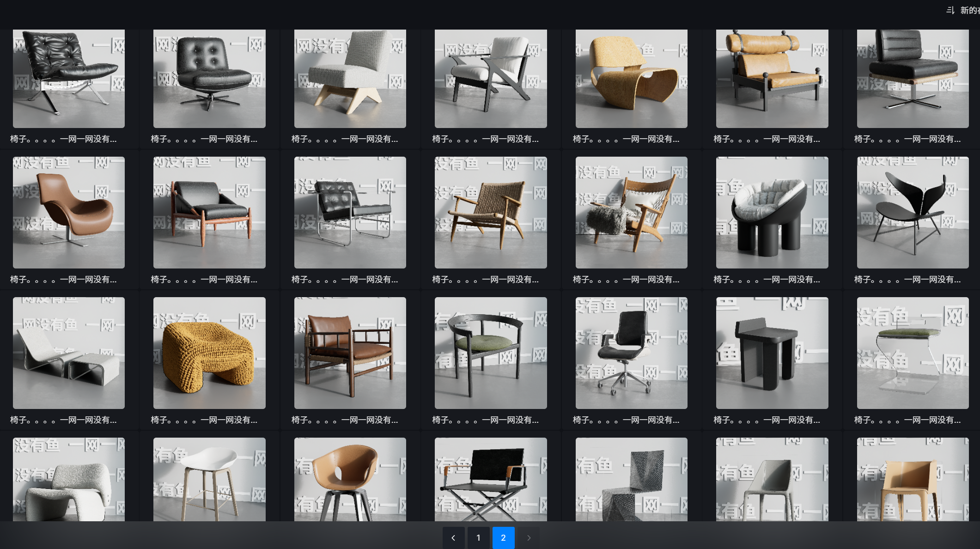Open the yellow knitted armchair thumbnail
Viewport: 980px width, 549px height.
(209, 353)
